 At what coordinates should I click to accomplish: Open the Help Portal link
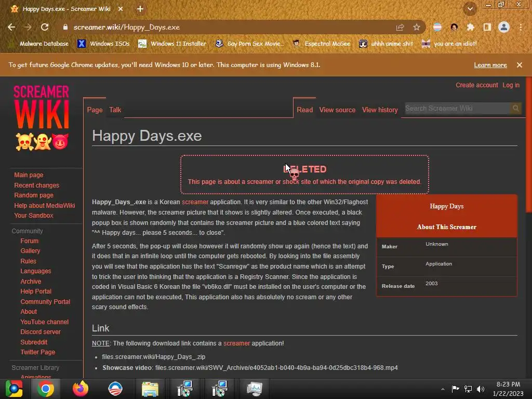point(36,291)
